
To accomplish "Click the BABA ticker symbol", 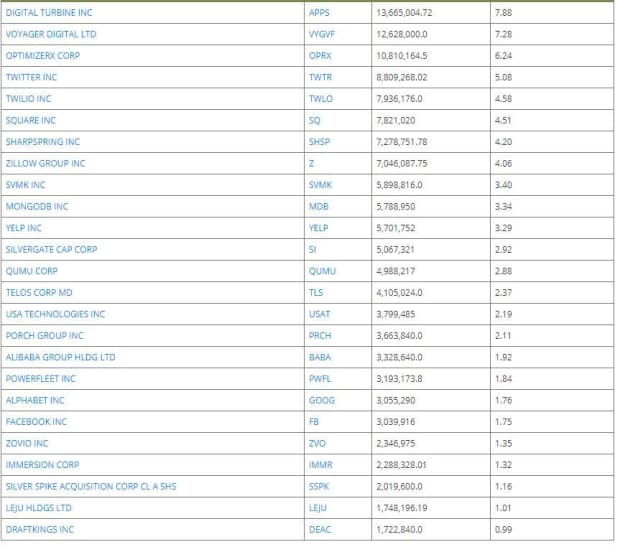I will click(x=320, y=358).
